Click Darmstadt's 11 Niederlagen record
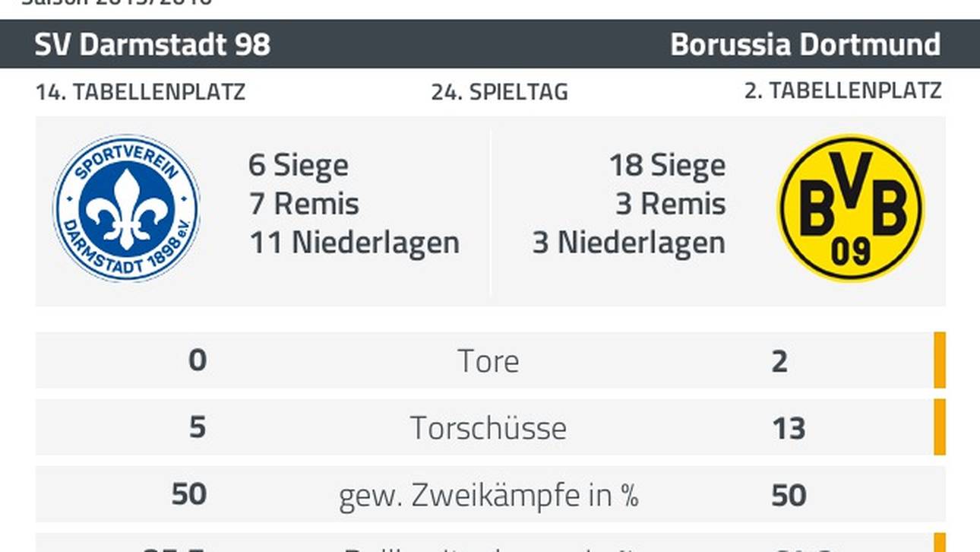Viewport: 980px width, 552px height. [354, 243]
